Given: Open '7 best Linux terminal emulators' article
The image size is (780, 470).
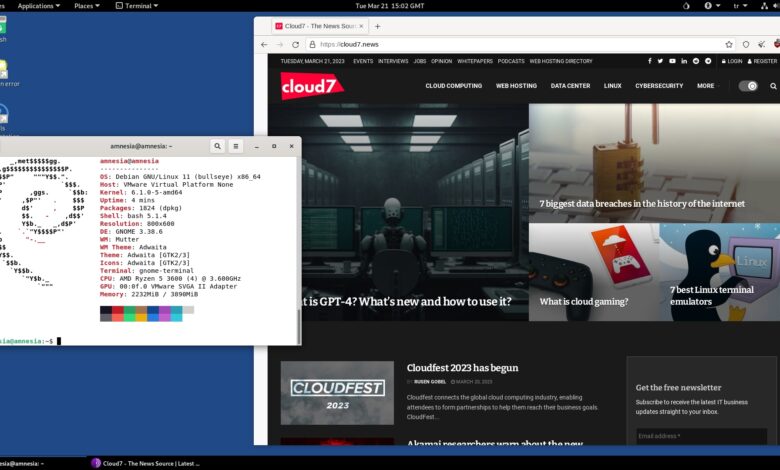Looking at the screenshot, I should pyautogui.click(x=711, y=295).
